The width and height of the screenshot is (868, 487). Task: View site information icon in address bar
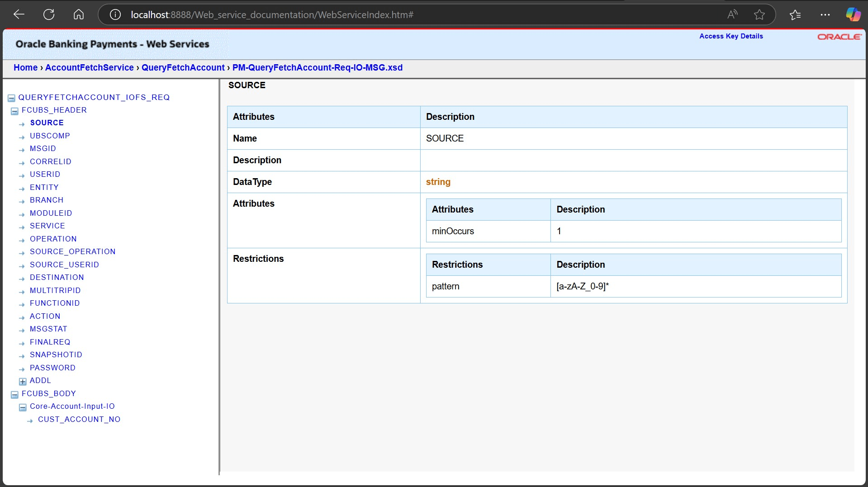point(115,14)
